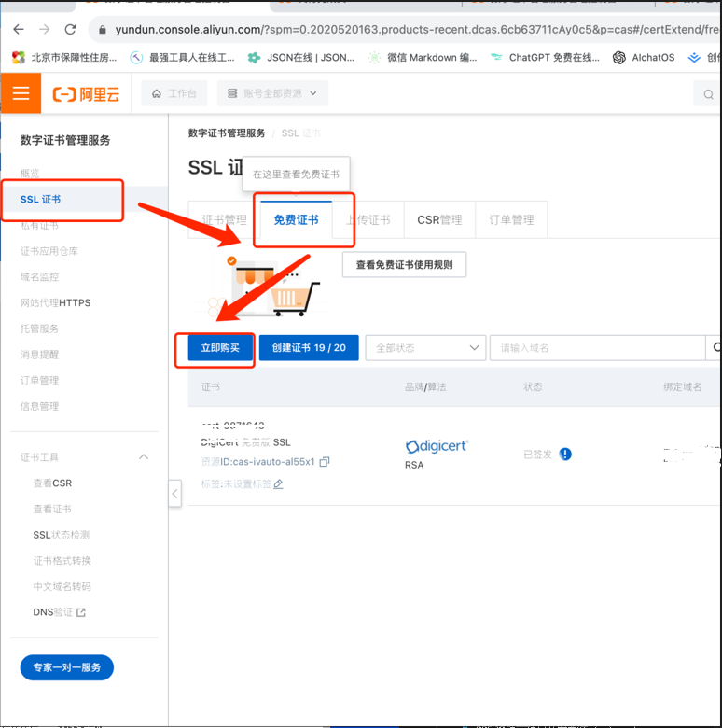Collapse the sidebar with arrow handle
This screenshot has height=728, width=722.
(174, 494)
